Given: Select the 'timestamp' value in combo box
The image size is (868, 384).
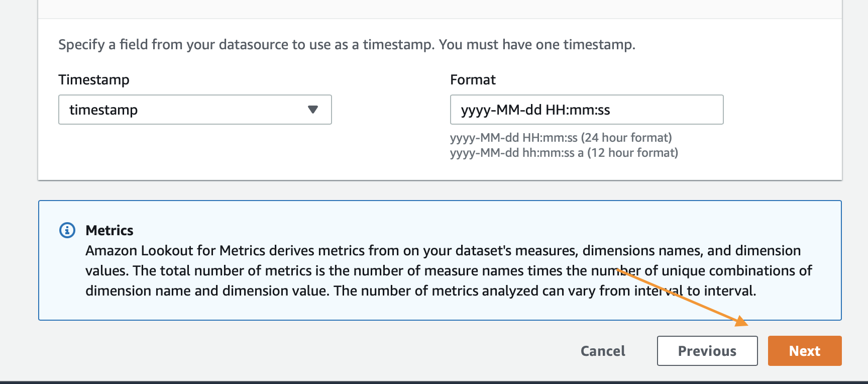Looking at the screenshot, I should (103, 110).
